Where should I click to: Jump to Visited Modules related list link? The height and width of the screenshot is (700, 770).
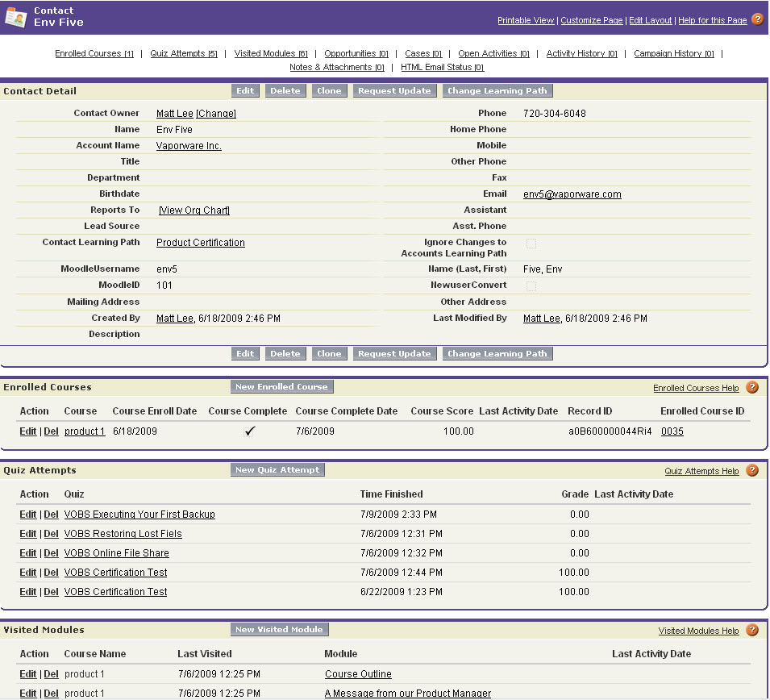pos(270,54)
